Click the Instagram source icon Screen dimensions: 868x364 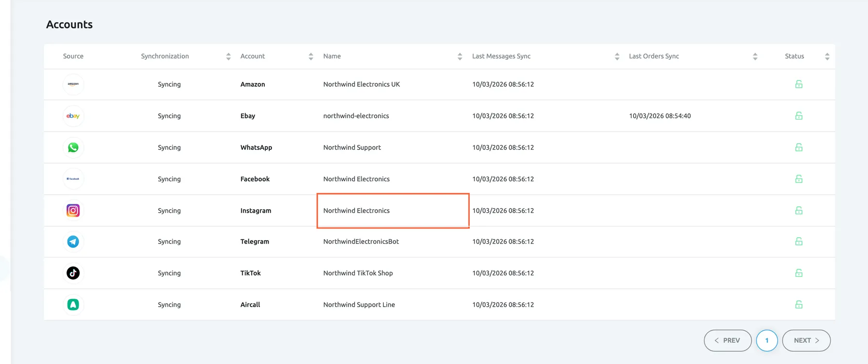pos(73,211)
